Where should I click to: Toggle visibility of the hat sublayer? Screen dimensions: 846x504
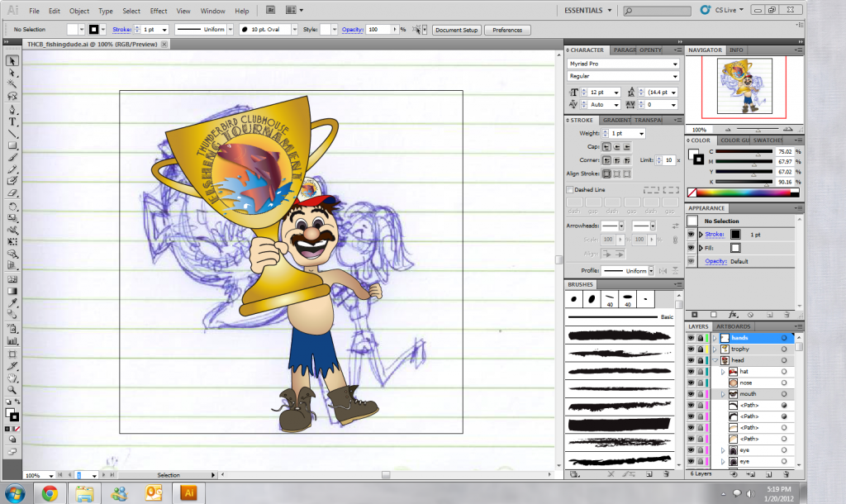(x=692, y=372)
